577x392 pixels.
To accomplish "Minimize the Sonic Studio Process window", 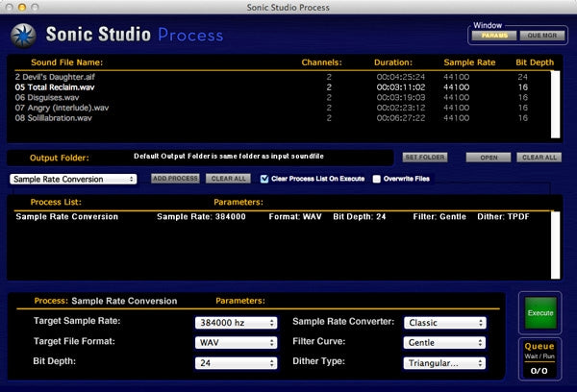I will (x=22, y=7).
